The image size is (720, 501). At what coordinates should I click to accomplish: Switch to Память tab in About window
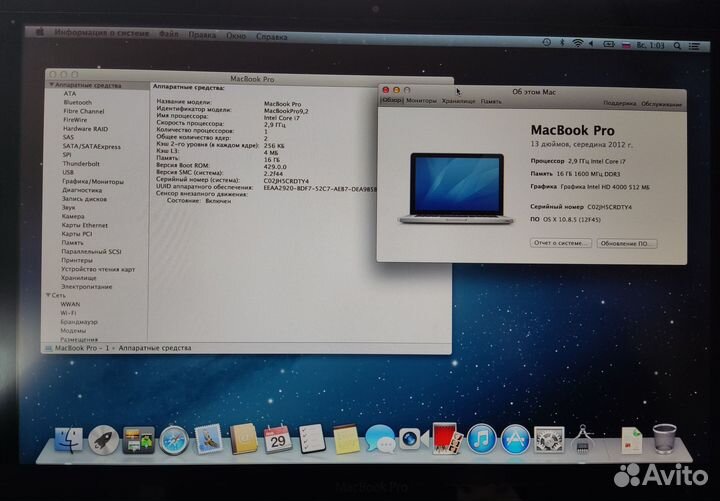click(491, 101)
